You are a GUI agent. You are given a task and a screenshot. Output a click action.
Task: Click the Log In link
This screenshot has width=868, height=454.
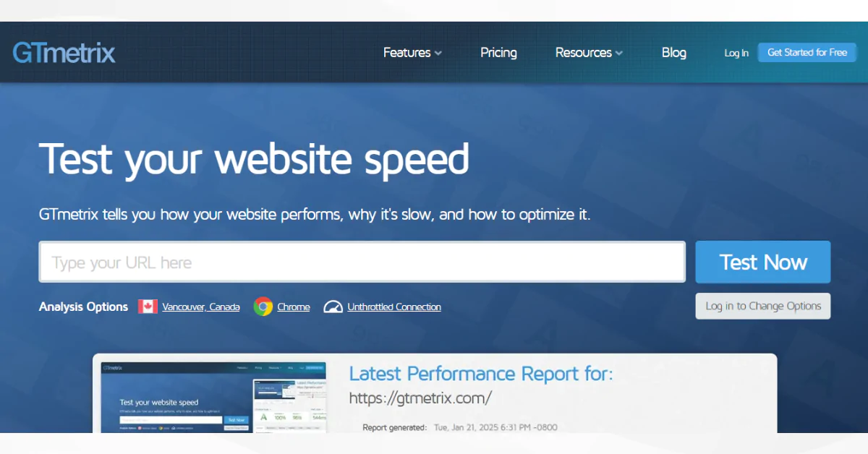click(x=736, y=53)
